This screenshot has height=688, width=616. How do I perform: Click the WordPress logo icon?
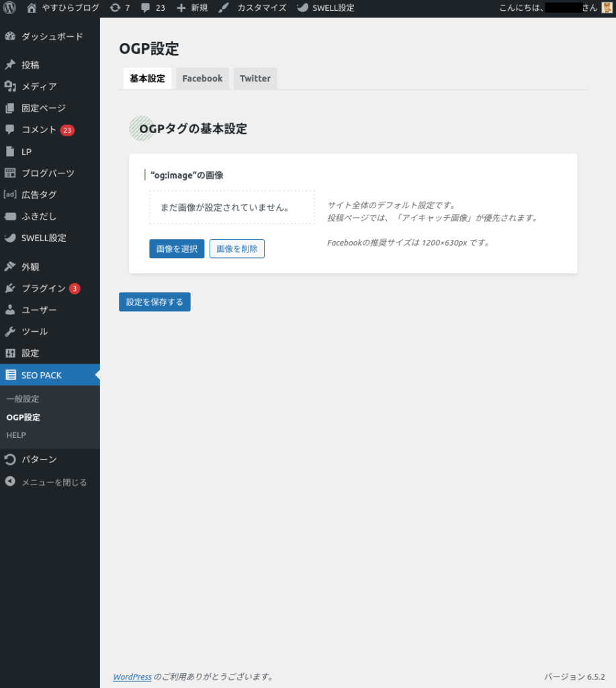click(x=10, y=8)
